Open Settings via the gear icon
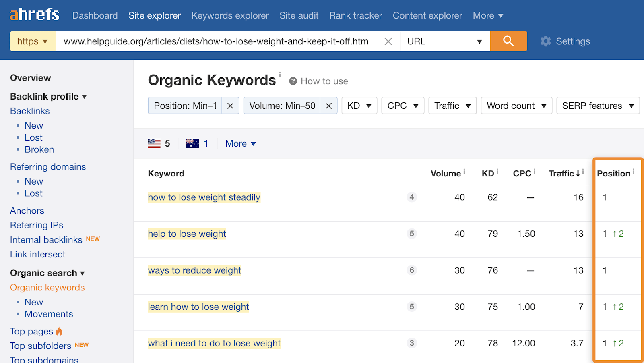 click(545, 41)
